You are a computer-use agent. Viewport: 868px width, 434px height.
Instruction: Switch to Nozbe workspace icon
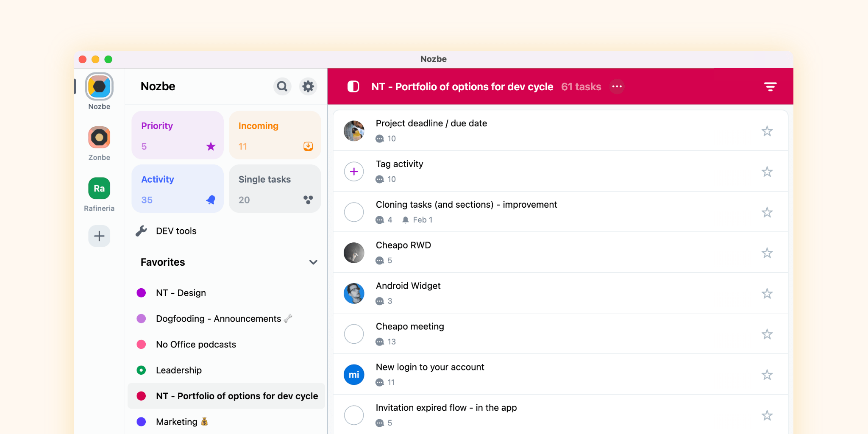tap(99, 86)
